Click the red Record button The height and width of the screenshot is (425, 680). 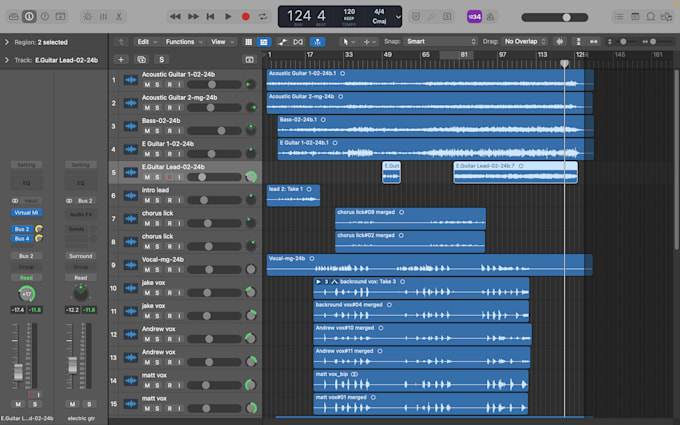click(x=245, y=16)
